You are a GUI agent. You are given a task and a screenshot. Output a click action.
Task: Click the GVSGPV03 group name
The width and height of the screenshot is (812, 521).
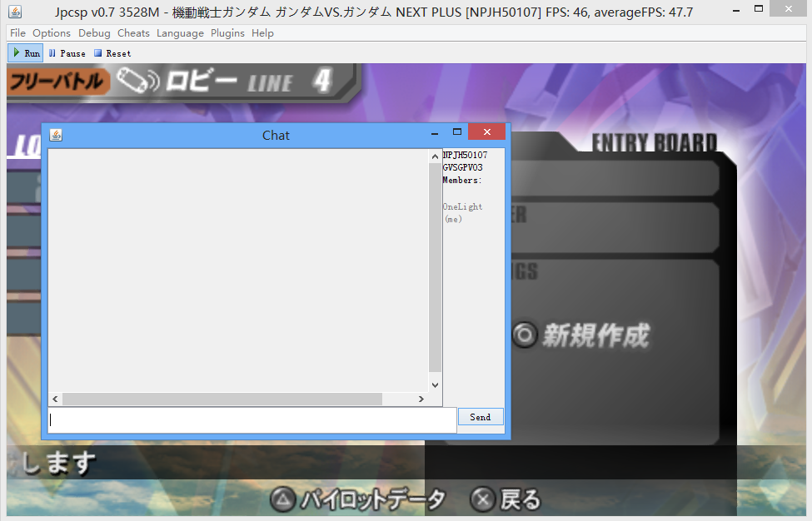coord(462,167)
